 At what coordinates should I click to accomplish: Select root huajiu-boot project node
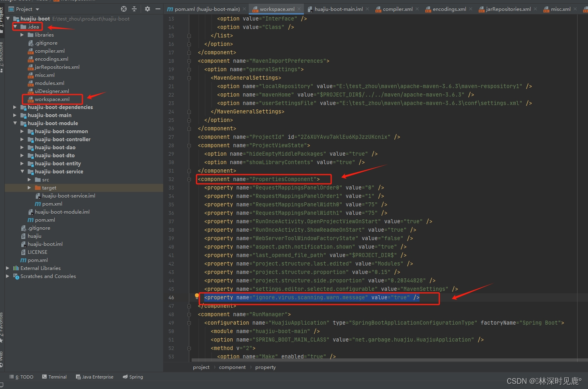(x=35, y=19)
